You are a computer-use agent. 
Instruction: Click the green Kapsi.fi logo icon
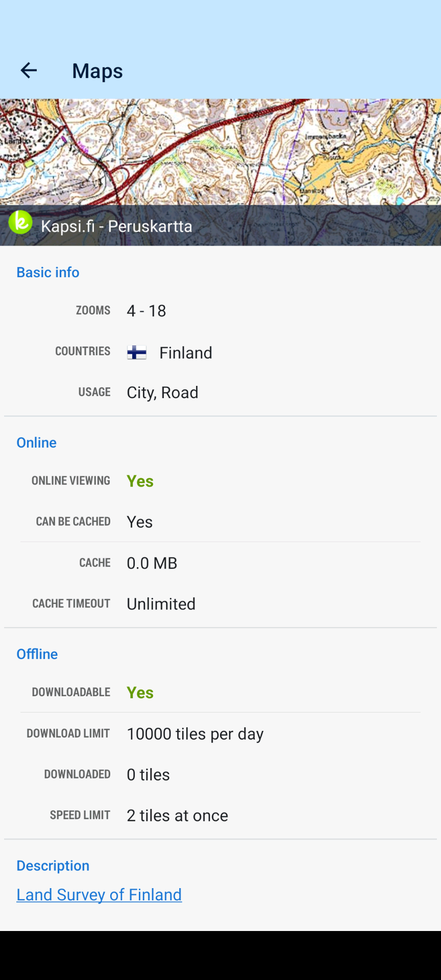(x=20, y=223)
